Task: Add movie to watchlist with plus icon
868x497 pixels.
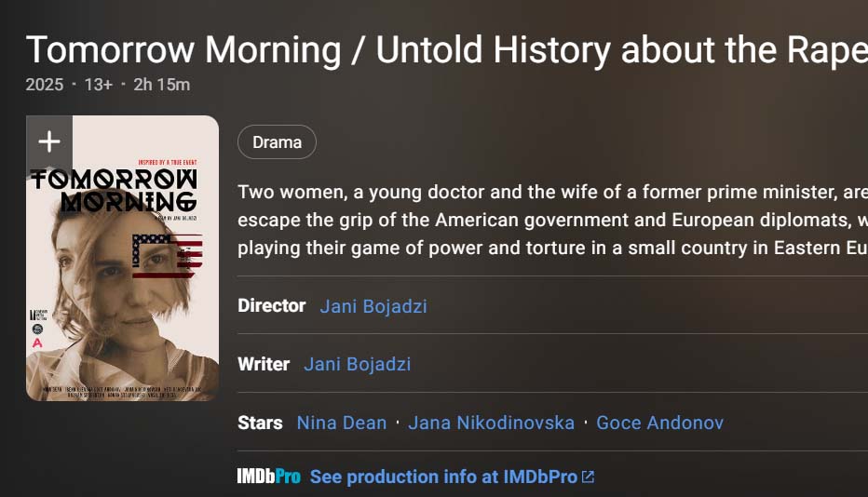Action: click(x=49, y=141)
